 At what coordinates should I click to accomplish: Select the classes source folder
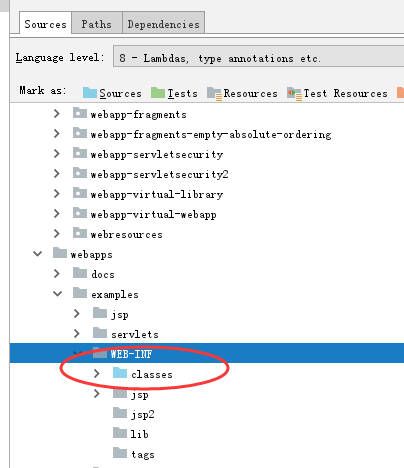point(207,374)
